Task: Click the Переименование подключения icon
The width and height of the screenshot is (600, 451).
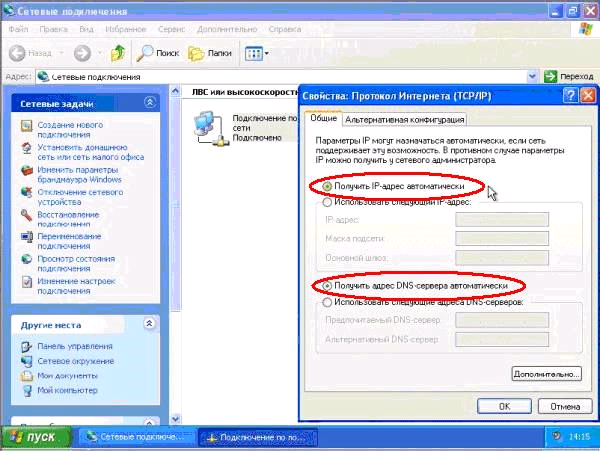Action: 27,237
